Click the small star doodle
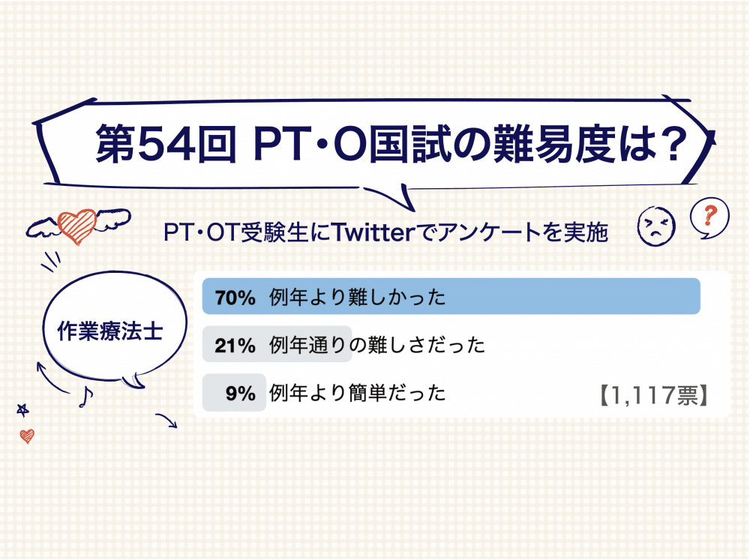Viewport: 750px width, 560px height. coord(23,410)
